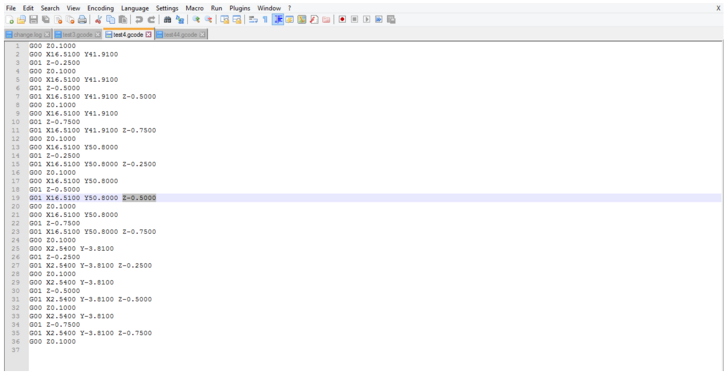The height and width of the screenshot is (374, 727).
Task: Zoom in using the magnifier plus icon
Action: click(x=196, y=19)
